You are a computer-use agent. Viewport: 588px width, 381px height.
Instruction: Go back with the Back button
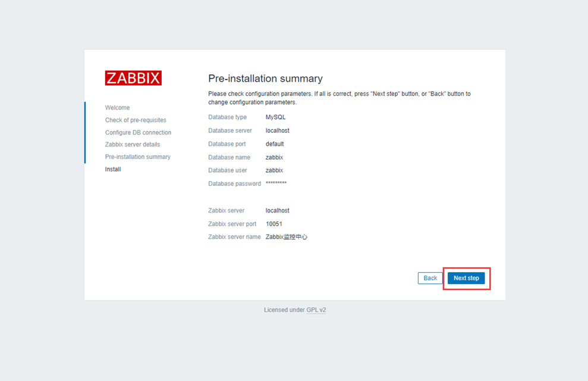[x=430, y=278]
